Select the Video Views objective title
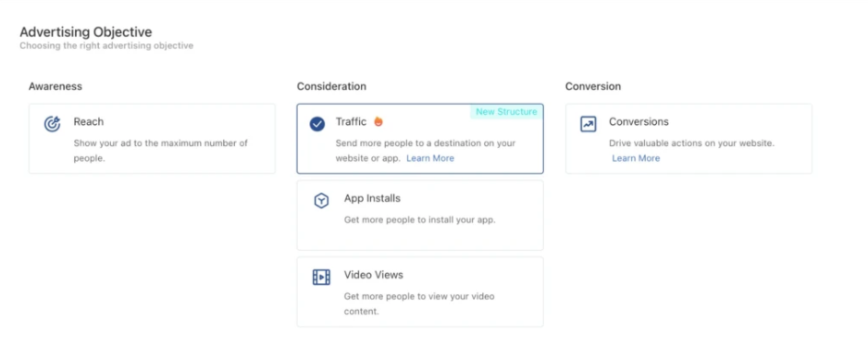 tap(374, 275)
